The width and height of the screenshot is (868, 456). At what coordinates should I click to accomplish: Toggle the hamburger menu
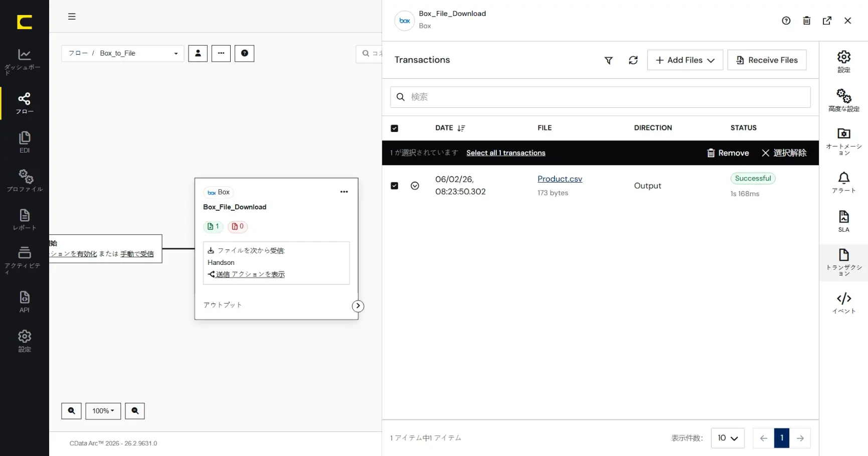pos(72,17)
